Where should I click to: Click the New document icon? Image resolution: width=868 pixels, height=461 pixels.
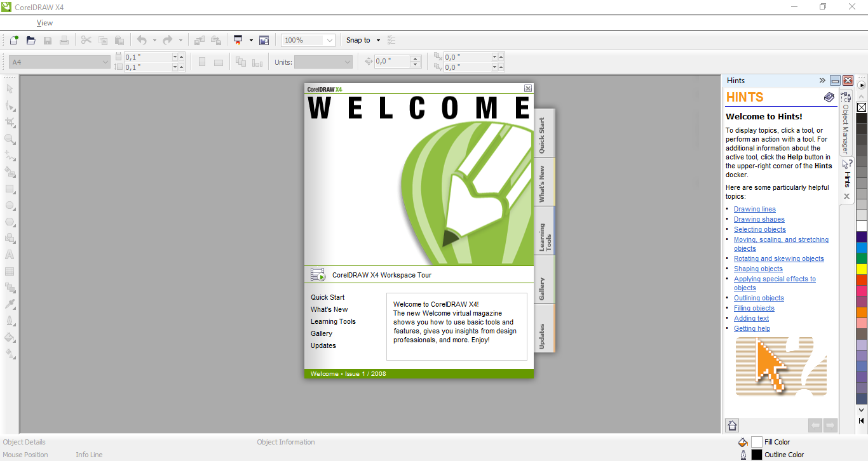[x=14, y=40]
